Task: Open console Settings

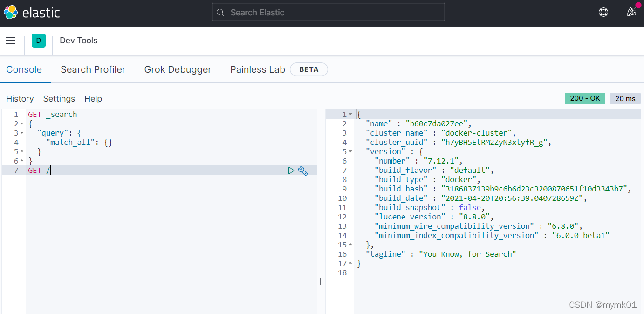Action: pos(59,99)
